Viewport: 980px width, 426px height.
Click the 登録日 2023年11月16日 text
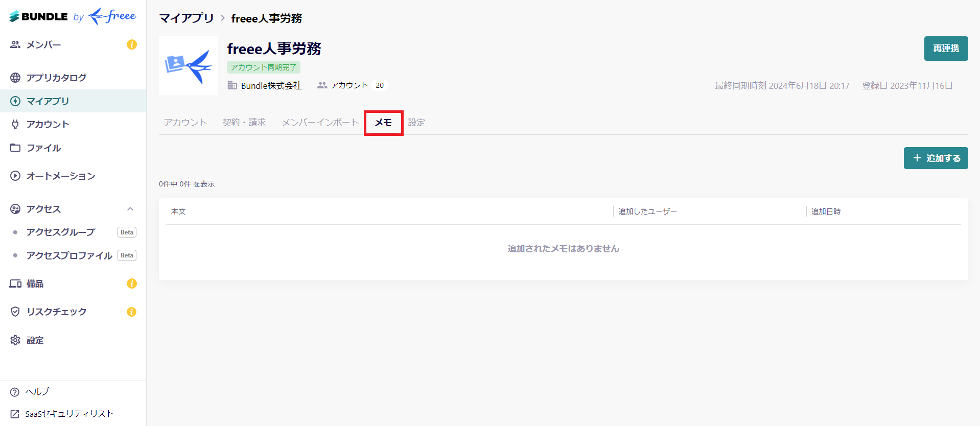[907, 86]
